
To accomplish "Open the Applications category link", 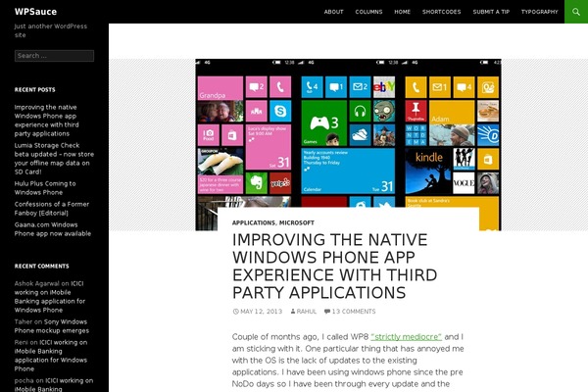I will pos(254,222).
